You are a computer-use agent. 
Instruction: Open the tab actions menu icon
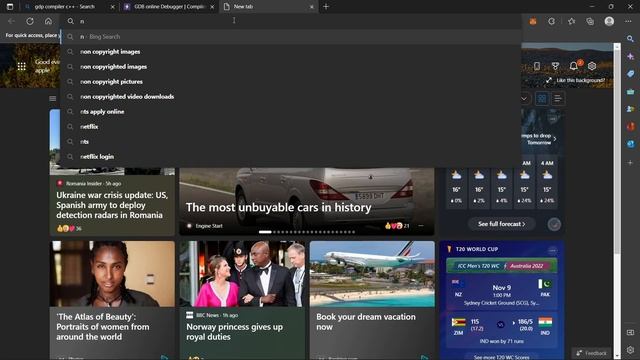pyautogui.click(x=10, y=7)
